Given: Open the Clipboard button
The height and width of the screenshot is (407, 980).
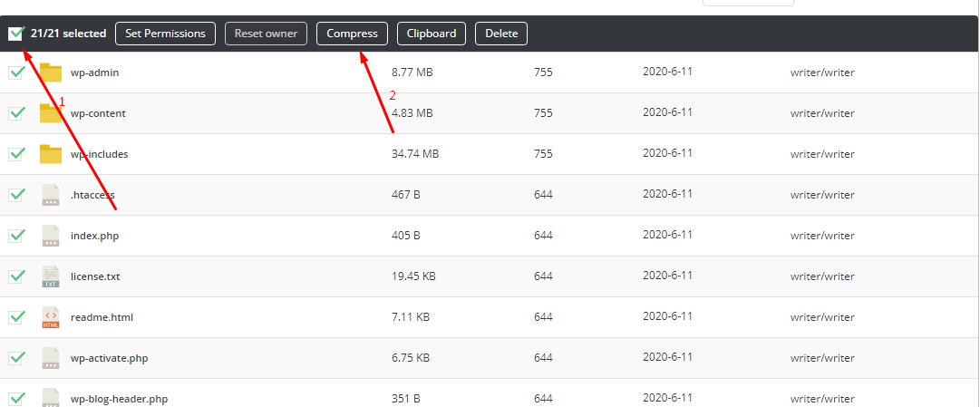Looking at the screenshot, I should pyautogui.click(x=432, y=34).
